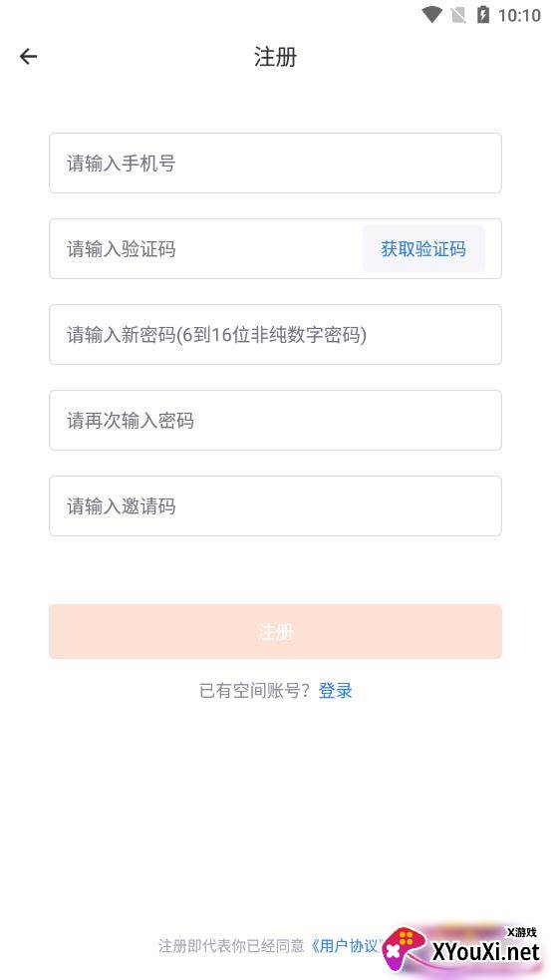Image resolution: width=551 pixels, height=980 pixels.
Task: Tap the no-SIM card status icon
Action: coord(458,14)
